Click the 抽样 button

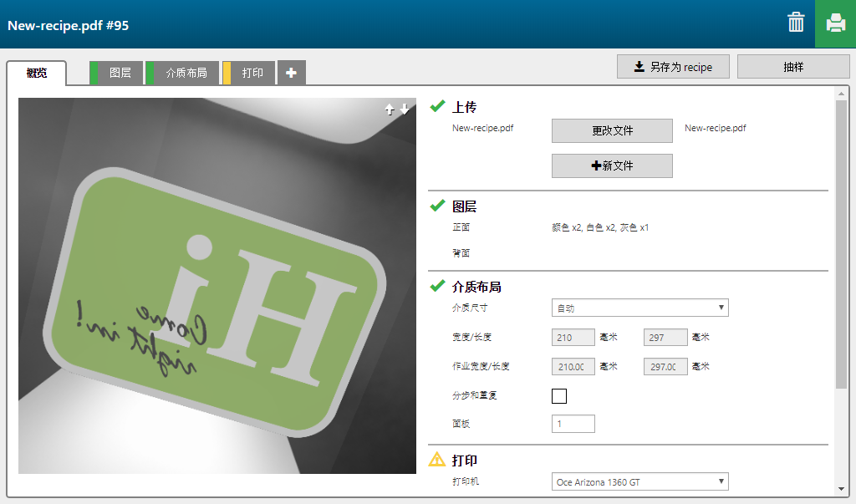tap(793, 67)
